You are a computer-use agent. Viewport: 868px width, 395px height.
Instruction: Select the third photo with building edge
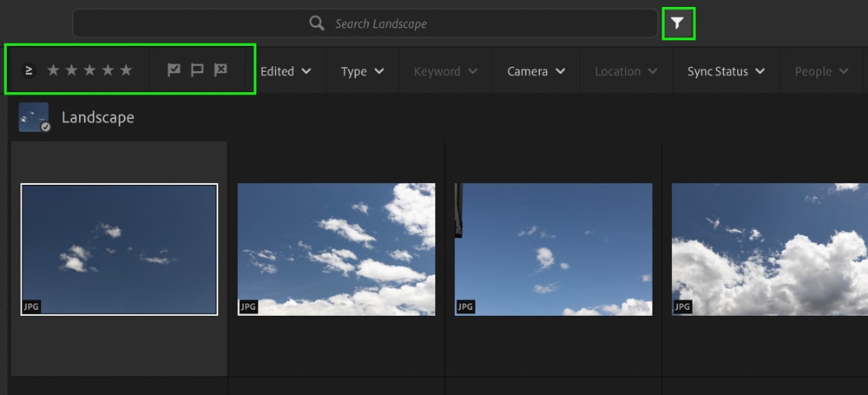[x=554, y=249]
